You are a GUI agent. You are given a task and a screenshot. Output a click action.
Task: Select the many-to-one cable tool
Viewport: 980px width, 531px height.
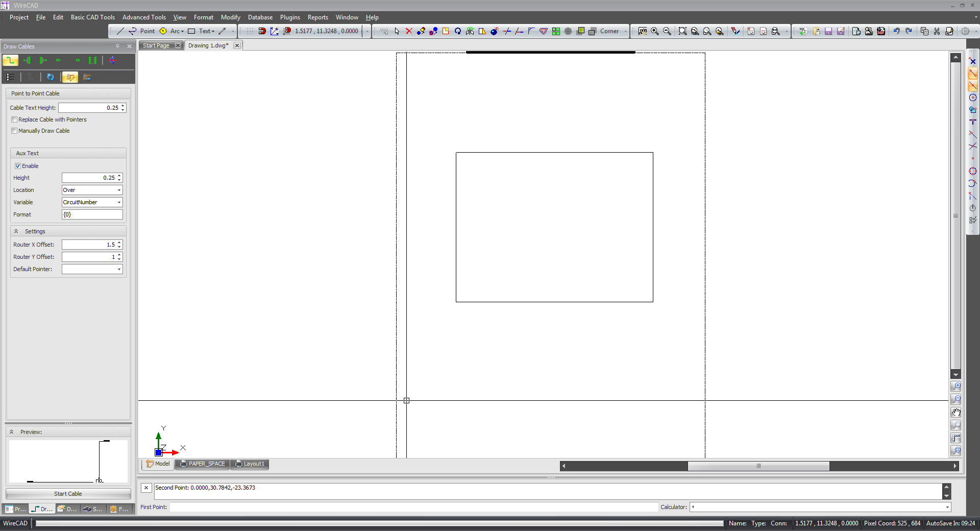43,60
